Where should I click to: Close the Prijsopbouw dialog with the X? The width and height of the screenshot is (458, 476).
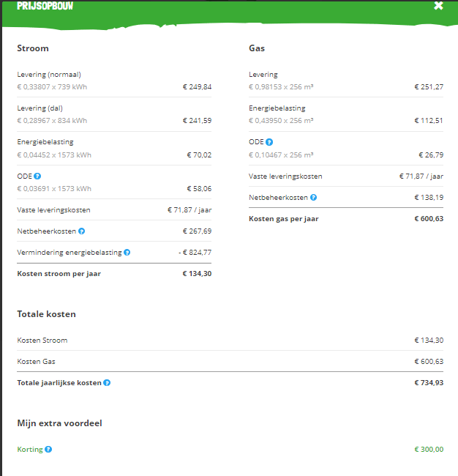point(438,5)
